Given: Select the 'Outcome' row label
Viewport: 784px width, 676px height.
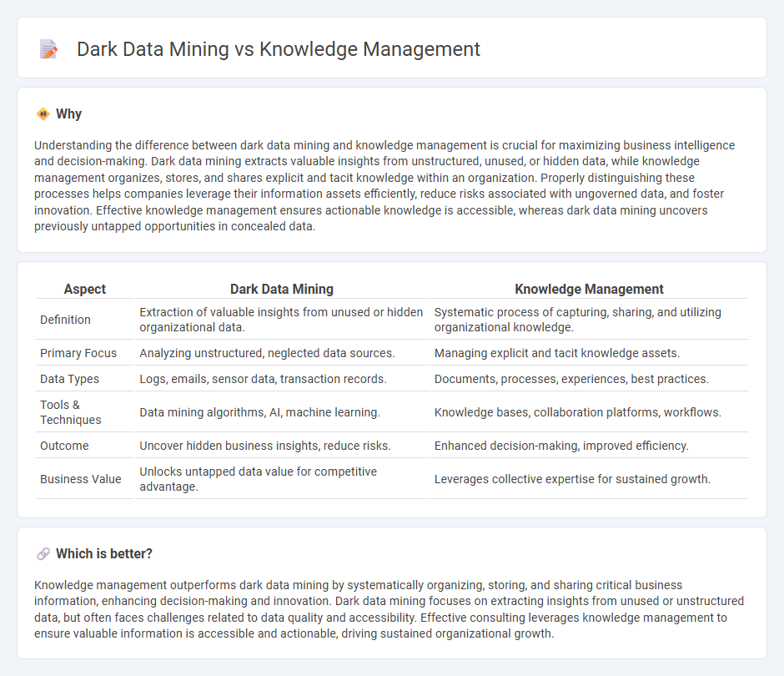Looking at the screenshot, I should coord(64,446).
